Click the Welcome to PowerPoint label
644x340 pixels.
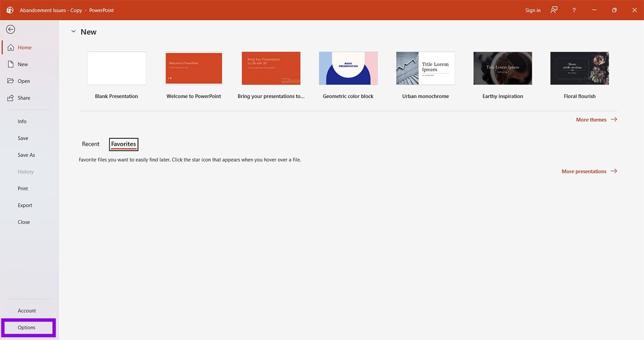[194, 96]
